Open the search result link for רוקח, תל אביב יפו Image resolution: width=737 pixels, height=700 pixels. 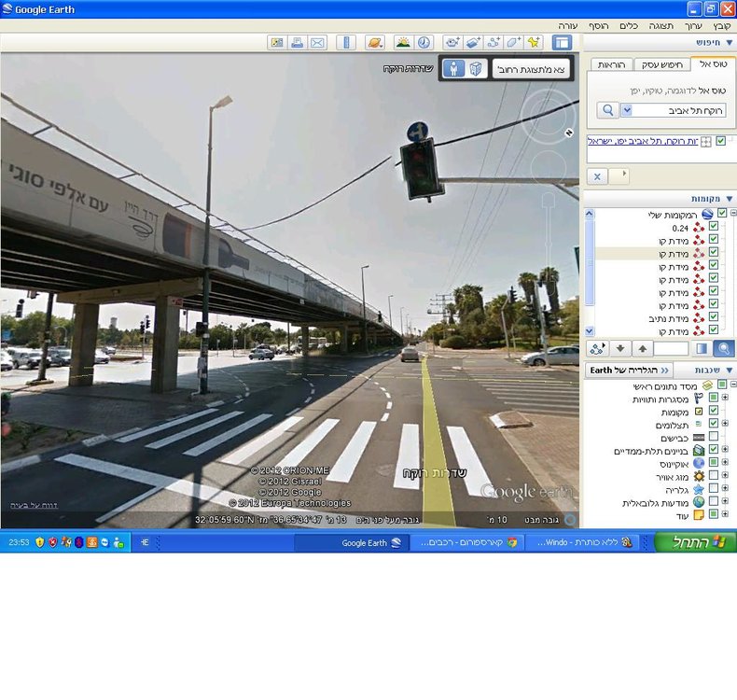coord(643,141)
